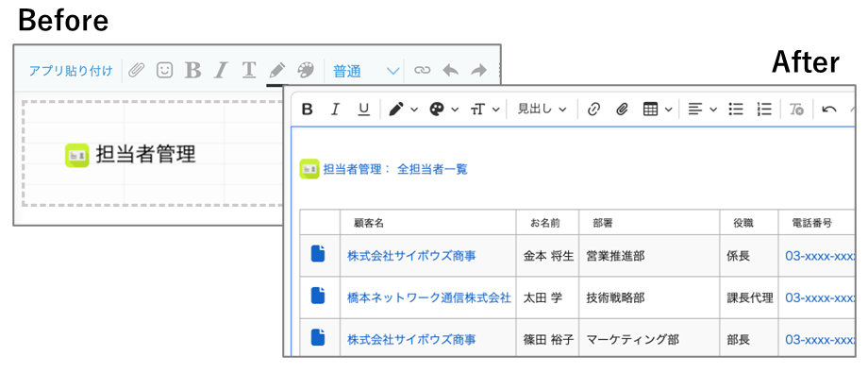Insert numbered list in After toolbar
Image resolution: width=868 pixels, height=373 pixels.
click(x=764, y=110)
